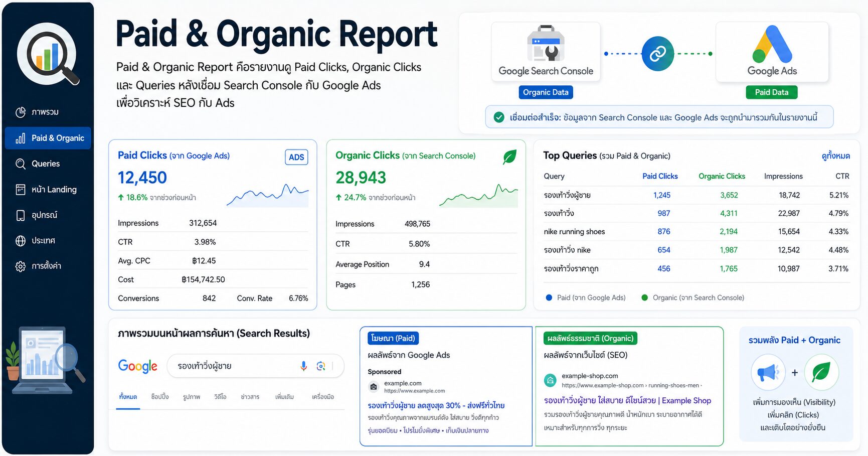This screenshot has height=456, width=868.
Task: Click ดูทั้งหมด link in Top Queries
Action: tap(835, 156)
